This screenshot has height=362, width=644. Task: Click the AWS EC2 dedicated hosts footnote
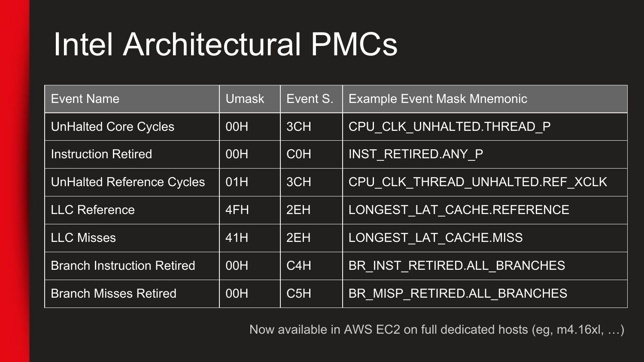pos(437,330)
